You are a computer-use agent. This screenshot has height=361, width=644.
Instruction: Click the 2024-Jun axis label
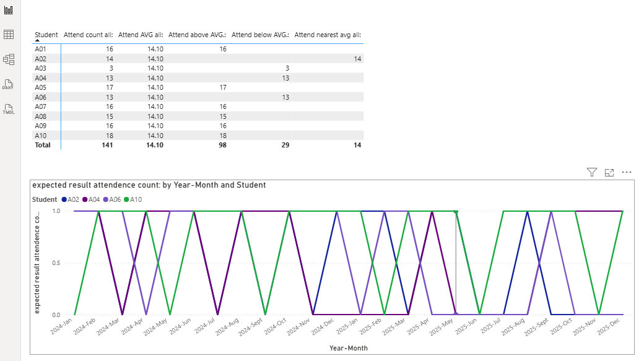[x=181, y=326]
